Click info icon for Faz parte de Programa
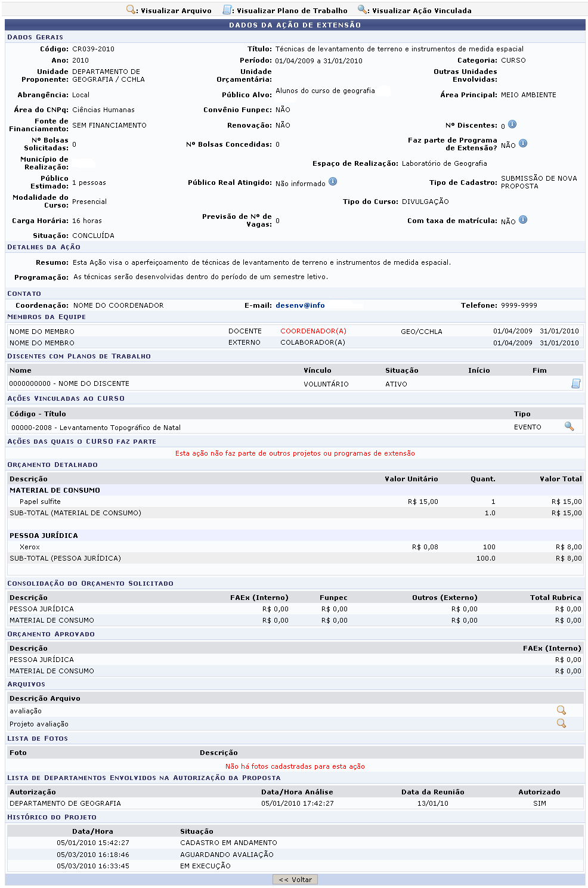The width and height of the screenshot is (588, 888). pyautogui.click(x=523, y=144)
